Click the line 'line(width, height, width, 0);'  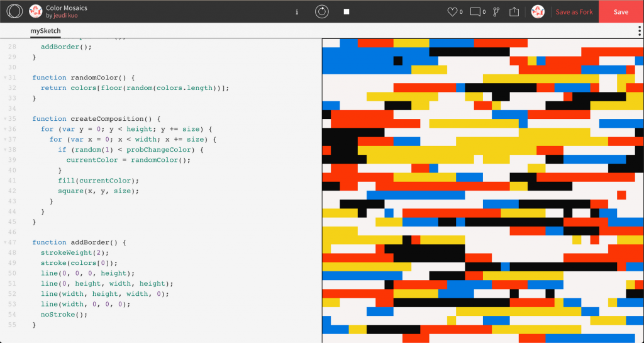coord(105,294)
